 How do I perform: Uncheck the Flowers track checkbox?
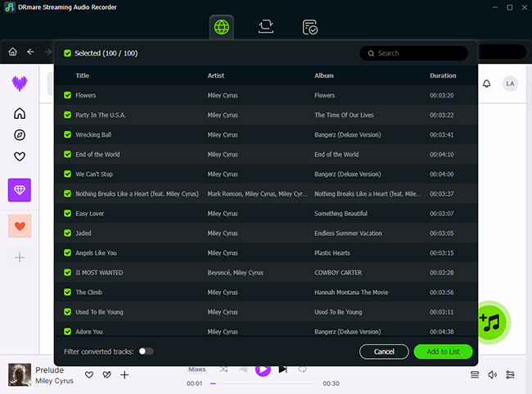pos(67,95)
